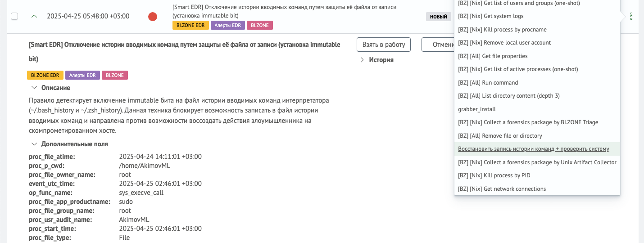Click the Взять в работу button

pos(384,45)
